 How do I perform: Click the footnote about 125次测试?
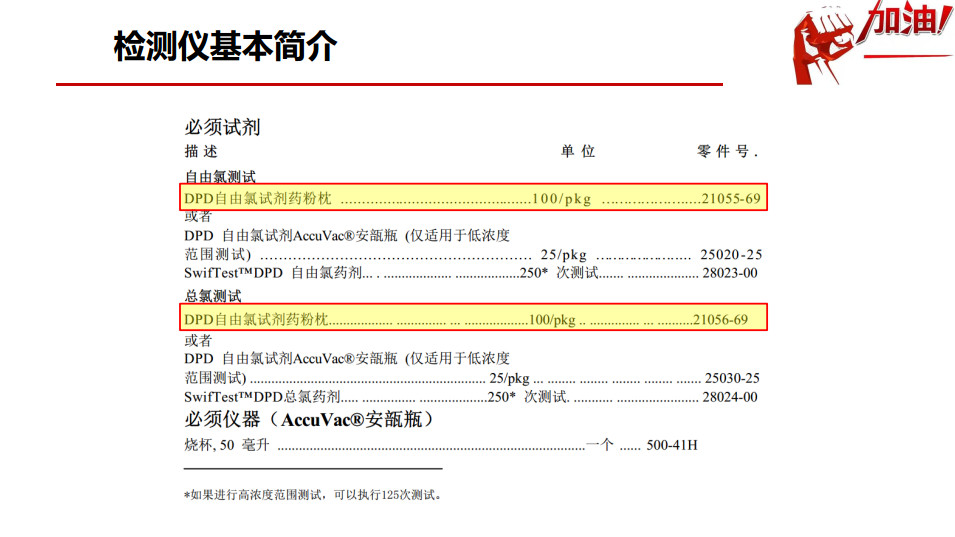(x=312, y=494)
